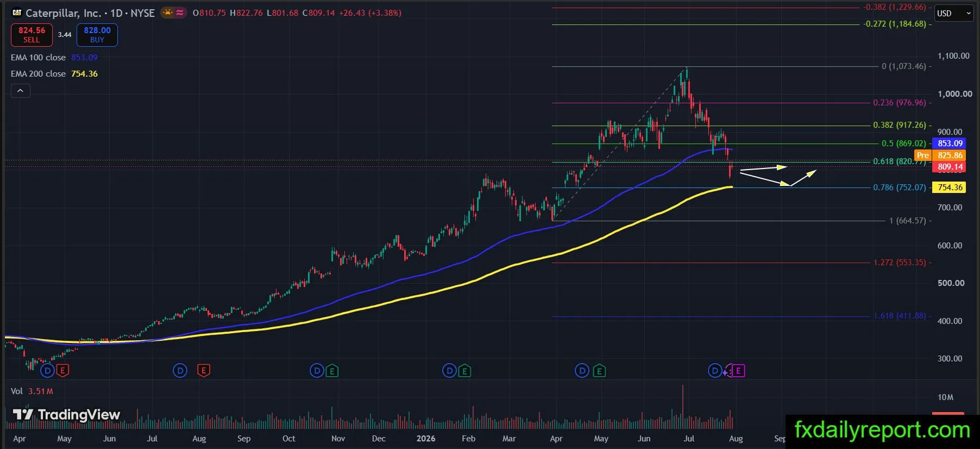Collapse the indicator legend with the chevron
Image resolution: width=980 pixels, height=449 pixels.
(x=20, y=91)
